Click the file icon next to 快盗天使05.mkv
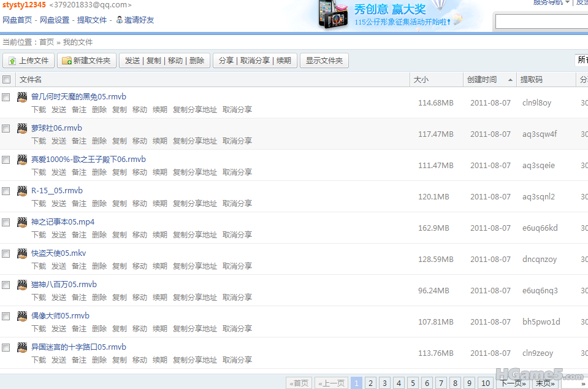The image size is (588, 389). pos(22,253)
